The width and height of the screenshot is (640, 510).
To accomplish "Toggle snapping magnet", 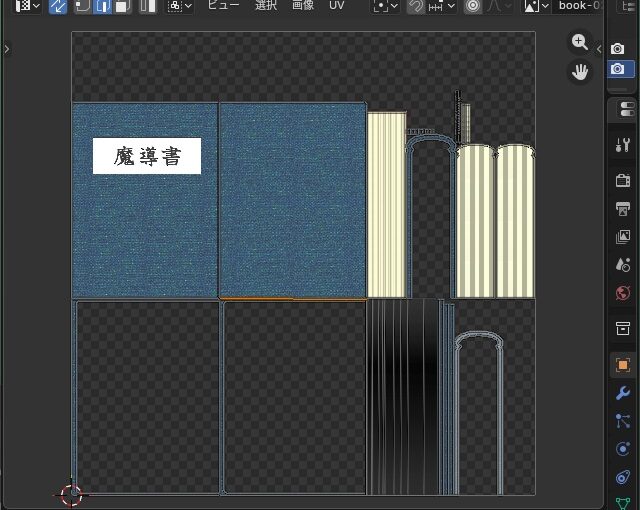I will [x=416, y=6].
